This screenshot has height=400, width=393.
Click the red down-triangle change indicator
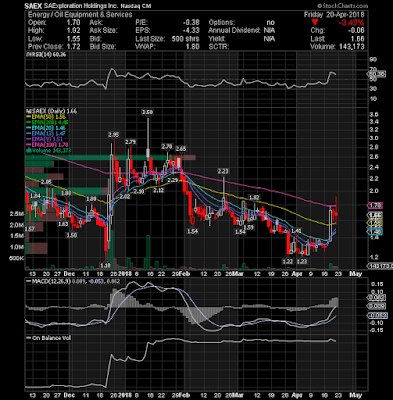tap(315, 23)
